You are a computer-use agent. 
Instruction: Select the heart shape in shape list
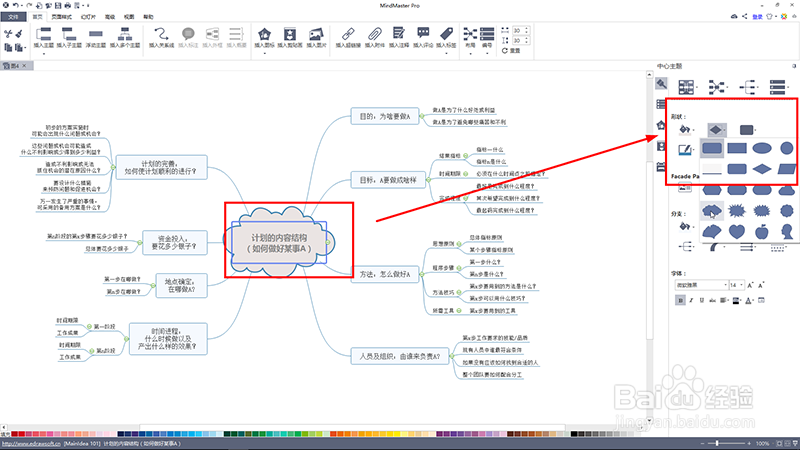(737, 232)
